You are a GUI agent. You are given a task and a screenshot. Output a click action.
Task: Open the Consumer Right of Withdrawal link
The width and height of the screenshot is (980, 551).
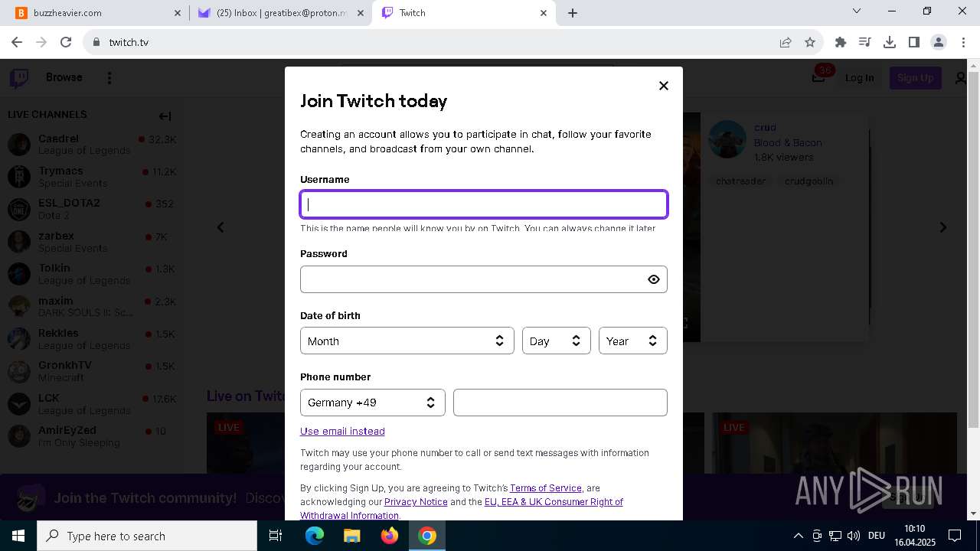click(554, 501)
